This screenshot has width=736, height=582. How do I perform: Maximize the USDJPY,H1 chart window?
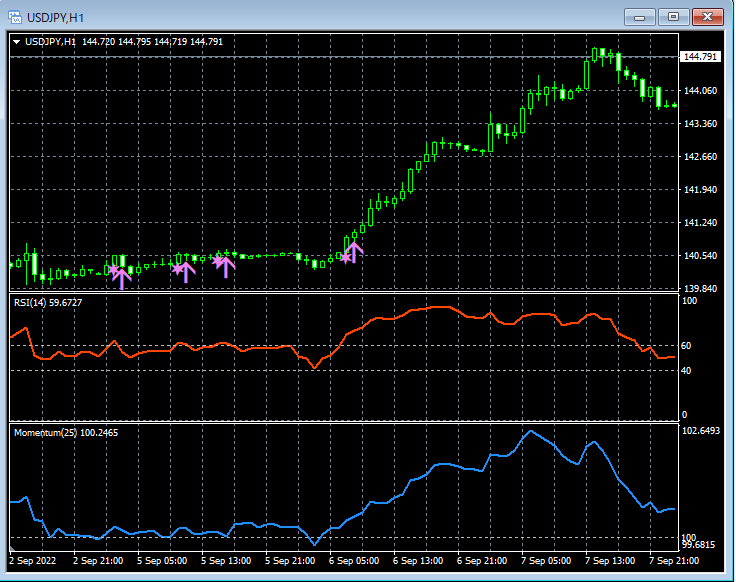pyautogui.click(x=673, y=16)
